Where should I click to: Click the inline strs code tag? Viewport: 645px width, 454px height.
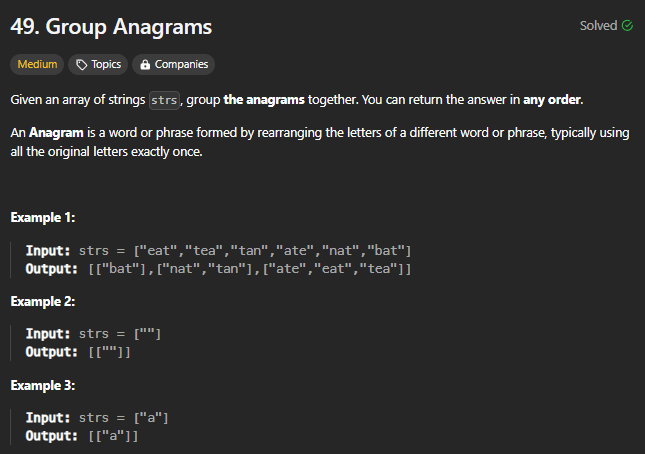click(x=164, y=100)
